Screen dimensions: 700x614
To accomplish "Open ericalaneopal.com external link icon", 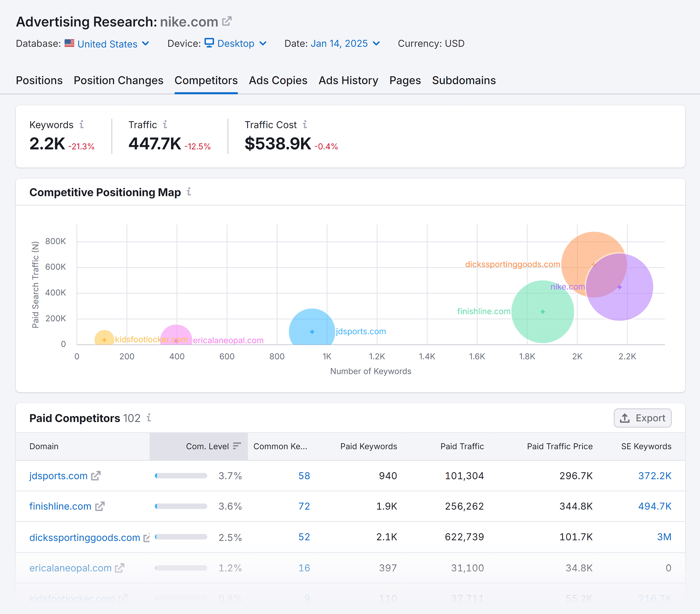I will coord(120,568).
